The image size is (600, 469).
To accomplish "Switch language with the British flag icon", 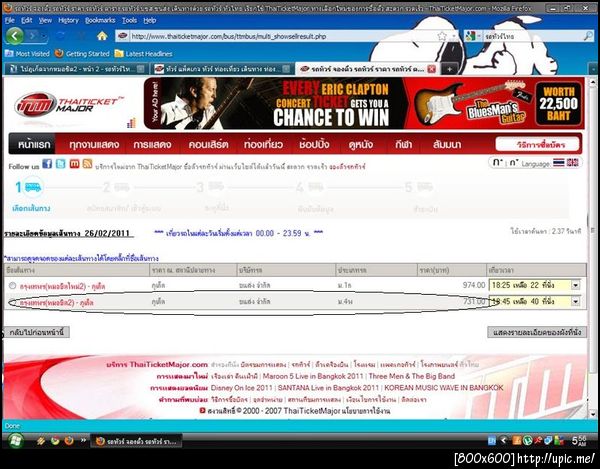I will point(572,163).
